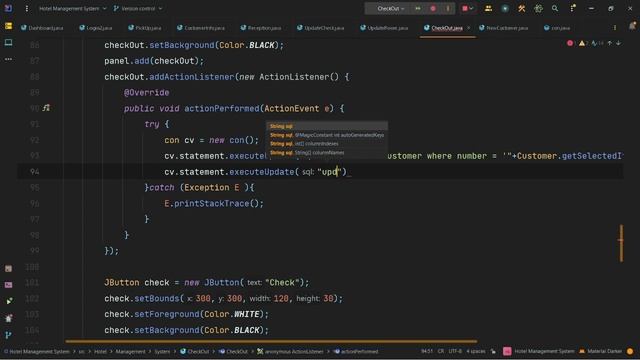Go to previous highlighted error arrow

[x=610, y=43]
